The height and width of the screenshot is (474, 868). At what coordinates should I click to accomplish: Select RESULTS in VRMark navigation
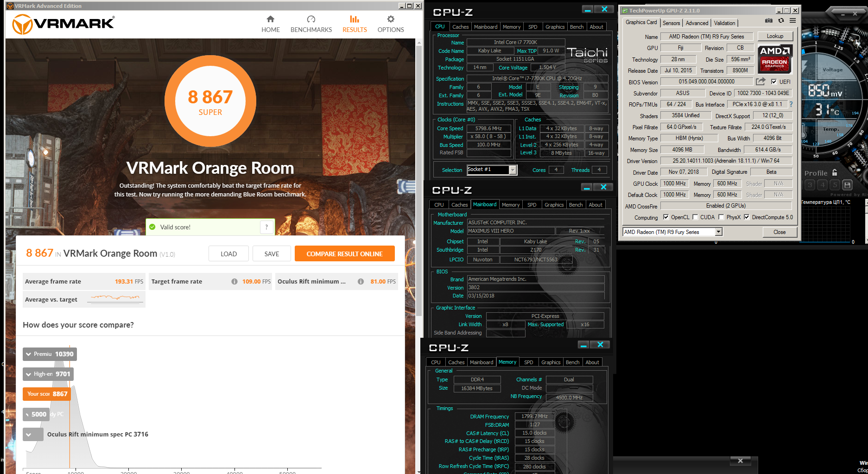pos(355,24)
